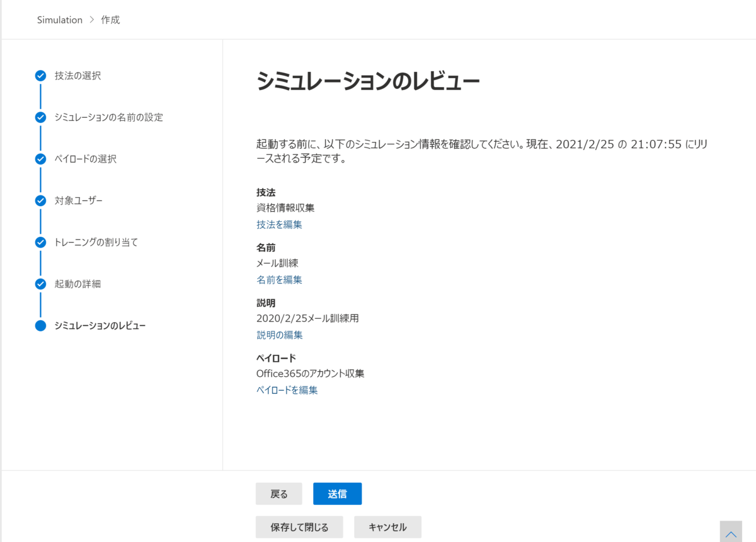Select 保存して閉じる to save and close
This screenshot has height=542, width=756.
tap(299, 527)
